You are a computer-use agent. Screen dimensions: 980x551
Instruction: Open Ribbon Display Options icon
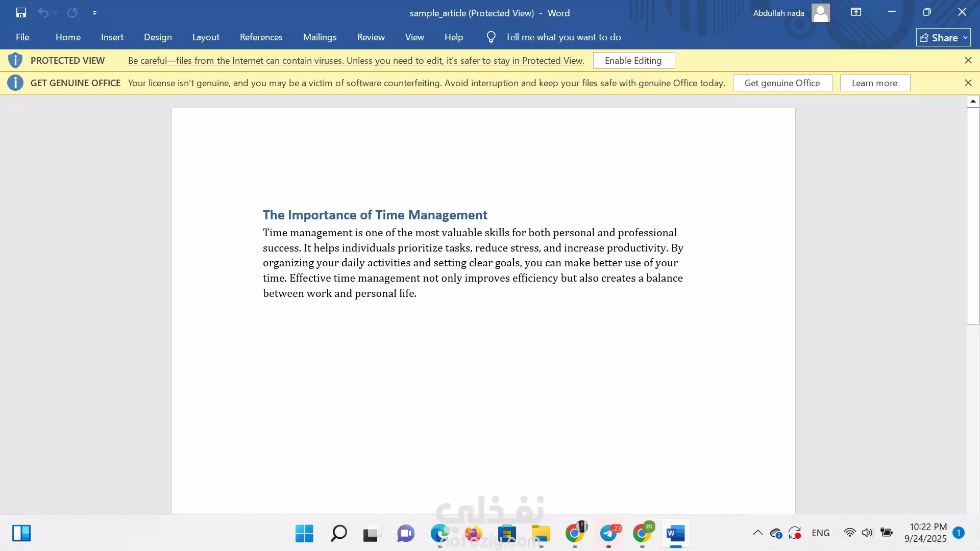(856, 12)
